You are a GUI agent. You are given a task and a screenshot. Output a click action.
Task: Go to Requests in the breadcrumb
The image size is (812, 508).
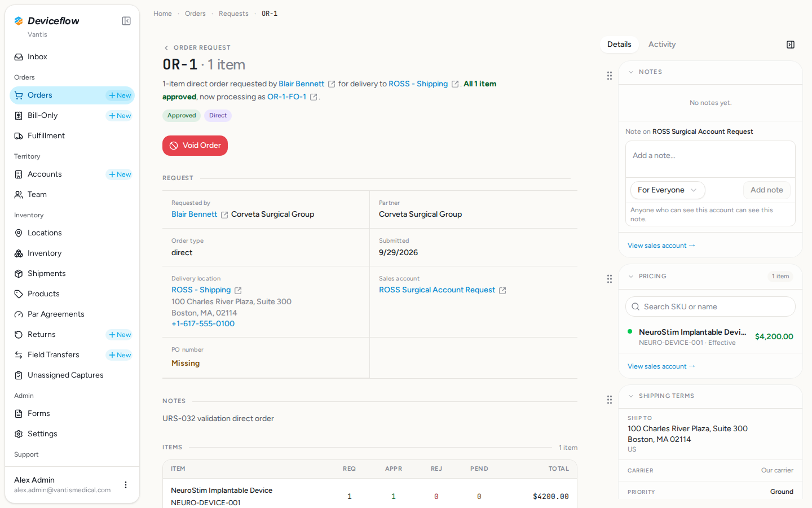point(233,14)
